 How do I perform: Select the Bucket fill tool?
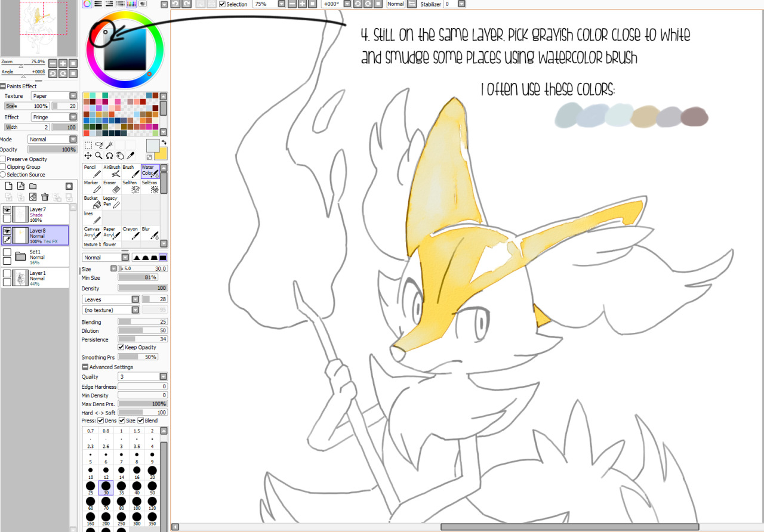point(93,202)
